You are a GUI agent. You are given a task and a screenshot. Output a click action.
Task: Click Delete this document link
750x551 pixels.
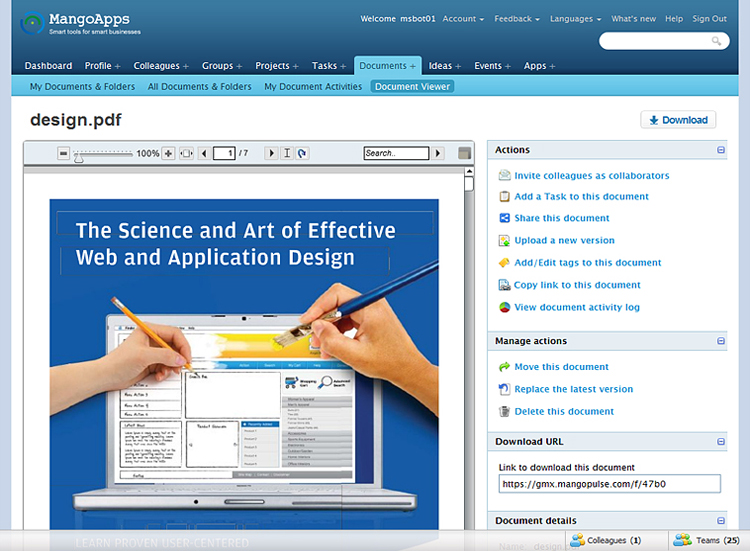[x=564, y=411]
